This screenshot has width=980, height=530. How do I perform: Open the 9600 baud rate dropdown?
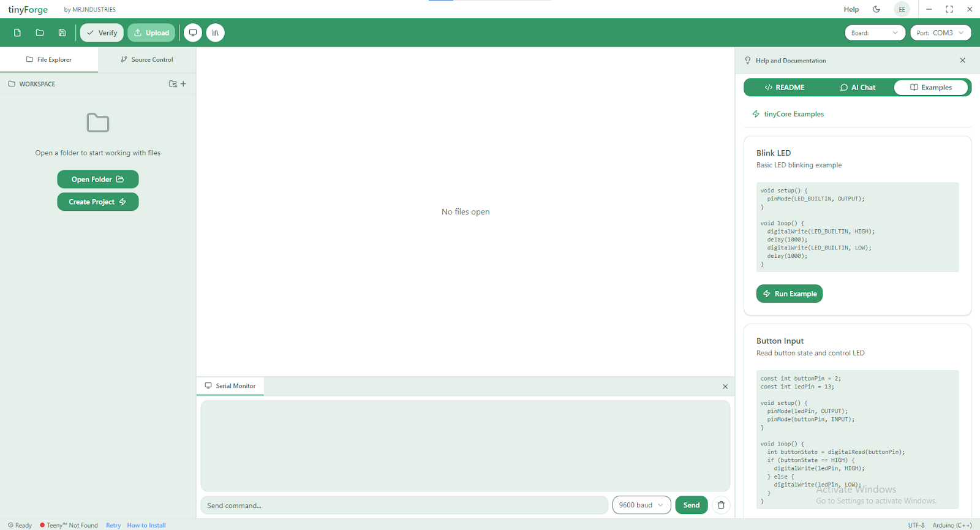coord(641,505)
